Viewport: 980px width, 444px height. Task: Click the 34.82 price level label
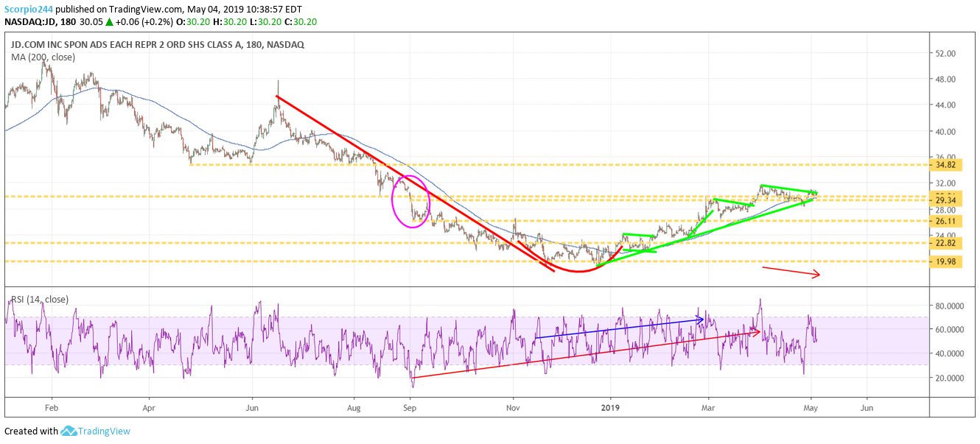click(x=946, y=164)
